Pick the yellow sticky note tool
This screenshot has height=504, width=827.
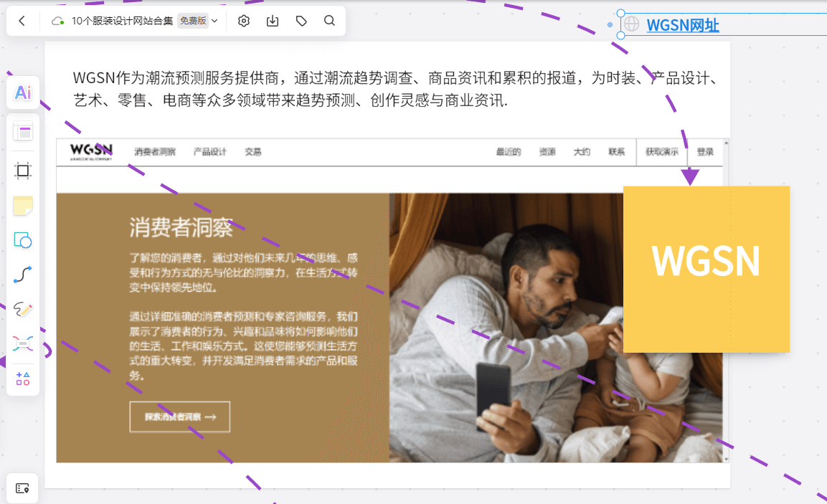23,206
